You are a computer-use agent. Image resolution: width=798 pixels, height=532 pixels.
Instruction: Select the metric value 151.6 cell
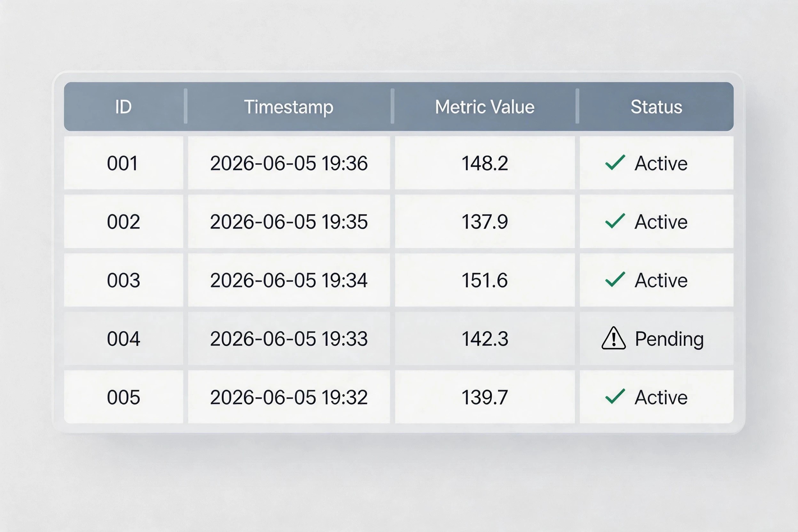point(485,280)
